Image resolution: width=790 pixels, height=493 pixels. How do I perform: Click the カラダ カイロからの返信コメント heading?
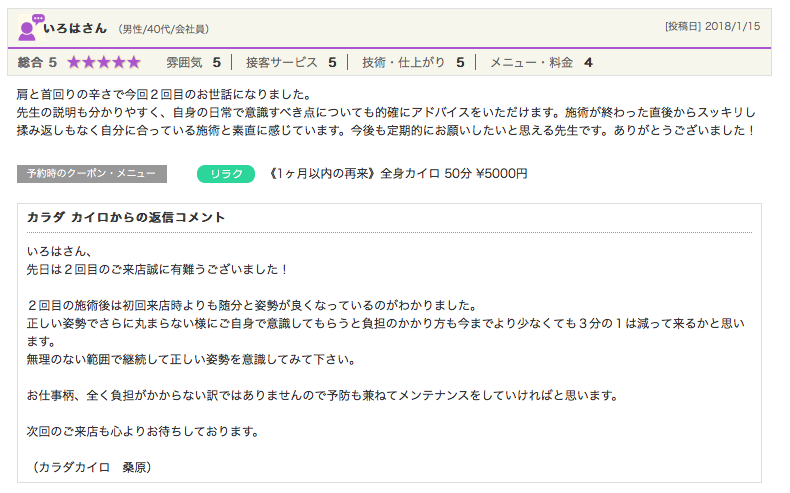tap(126, 217)
